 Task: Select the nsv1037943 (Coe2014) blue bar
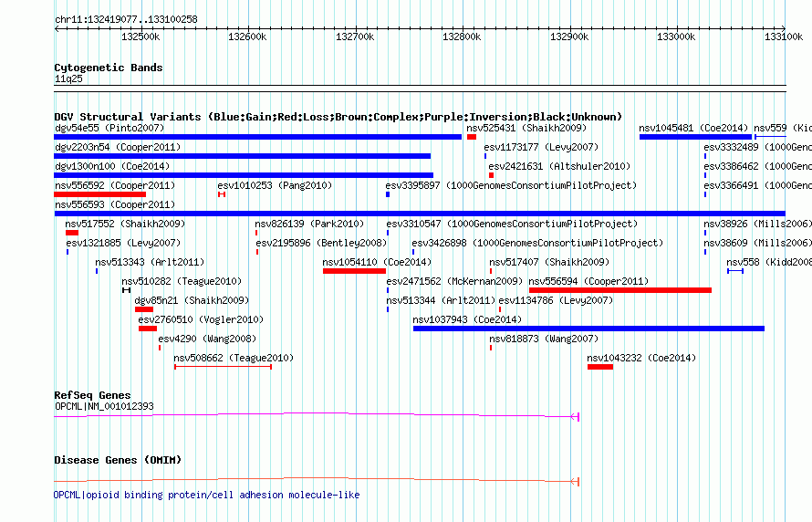588,329
